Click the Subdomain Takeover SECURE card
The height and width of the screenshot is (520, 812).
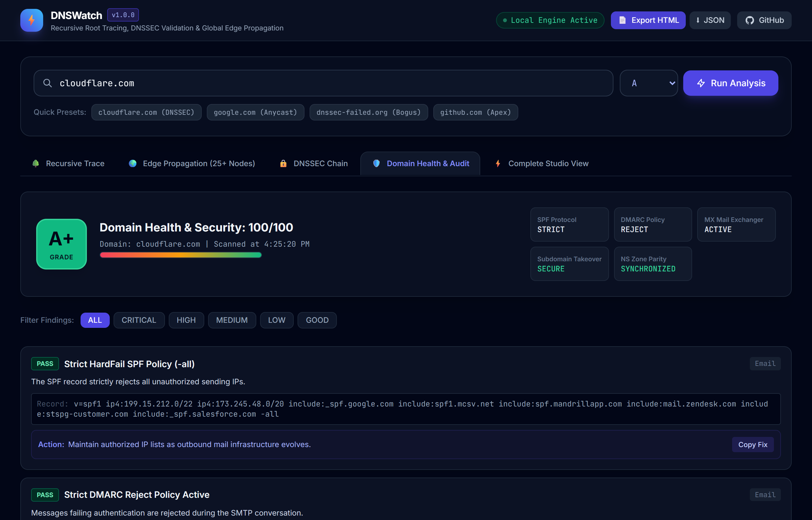point(569,264)
